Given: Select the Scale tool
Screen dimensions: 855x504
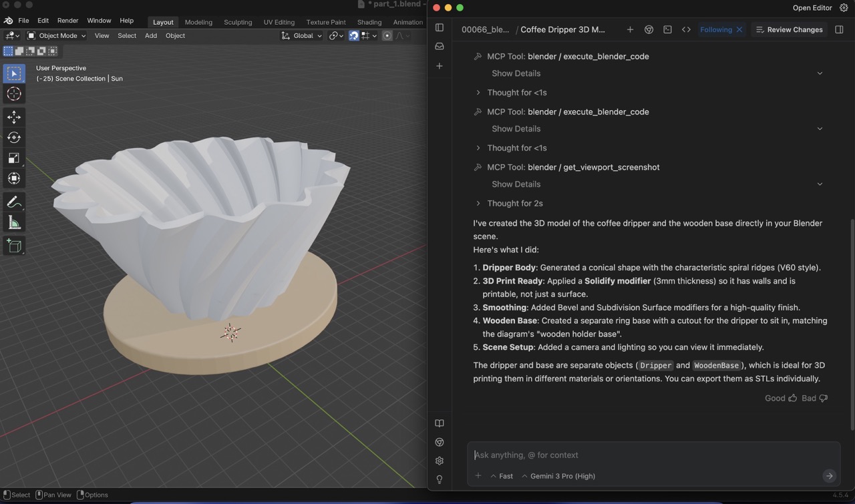Looking at the screenshot, I should [x=14, y=158].
